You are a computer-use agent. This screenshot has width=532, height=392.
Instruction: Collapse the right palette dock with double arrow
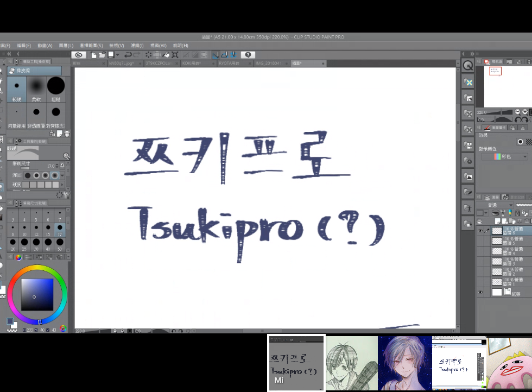click(x=472, y=54)
